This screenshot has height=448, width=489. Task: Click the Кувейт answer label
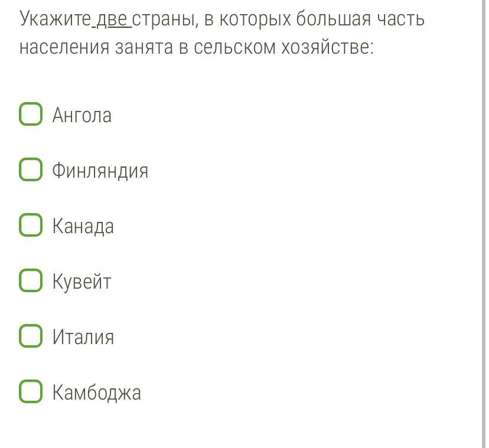[81, 282]
